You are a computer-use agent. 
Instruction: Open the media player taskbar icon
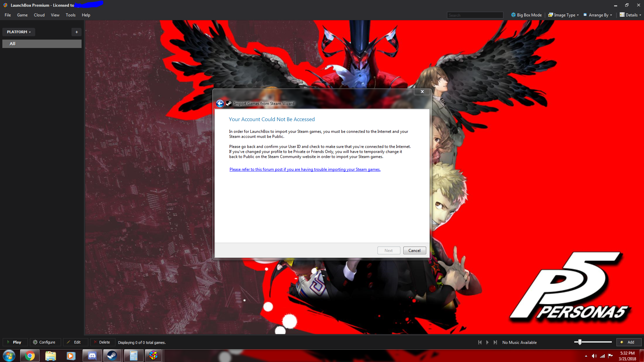tap(71, 356)
